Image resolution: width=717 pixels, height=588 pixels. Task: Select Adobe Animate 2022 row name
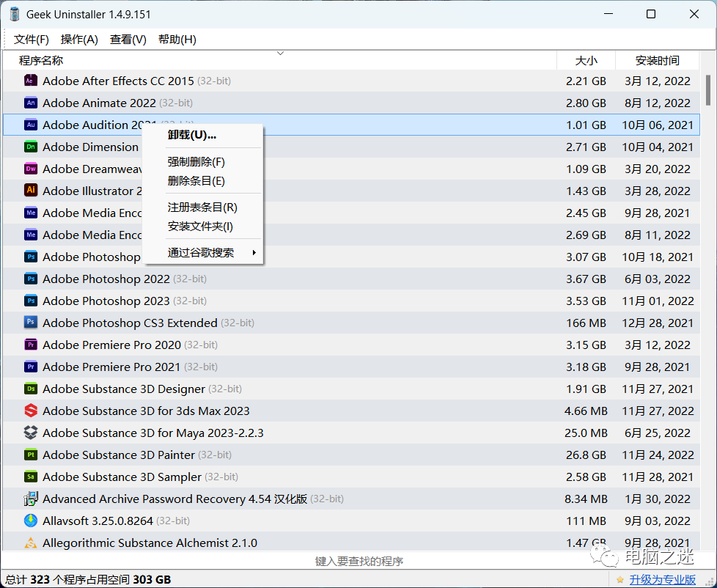[99, 103]
